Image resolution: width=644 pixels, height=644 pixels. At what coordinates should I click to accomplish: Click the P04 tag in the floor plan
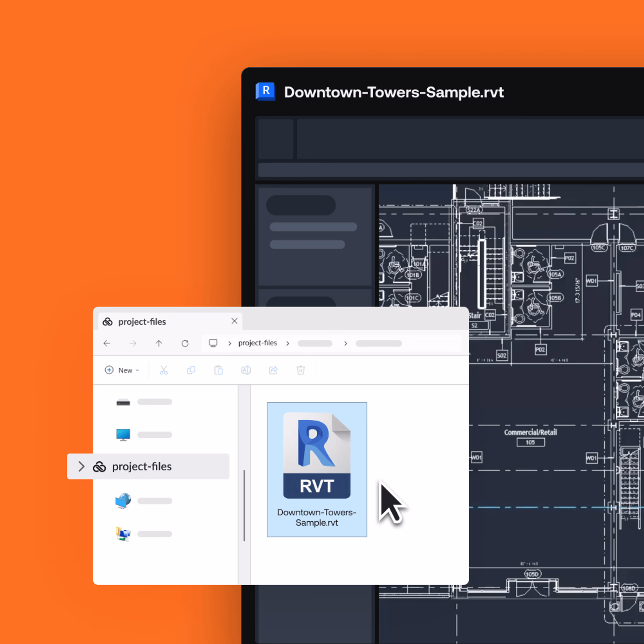[x=636, y=315]
